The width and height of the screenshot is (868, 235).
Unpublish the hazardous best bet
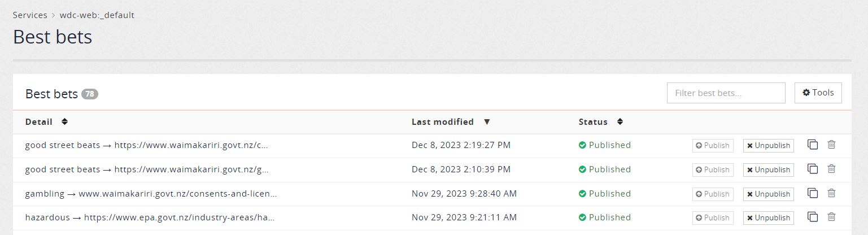768,217
